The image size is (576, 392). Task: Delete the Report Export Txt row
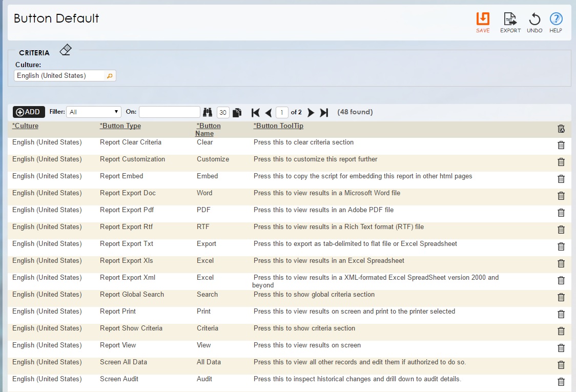click(x=561, y=246)
